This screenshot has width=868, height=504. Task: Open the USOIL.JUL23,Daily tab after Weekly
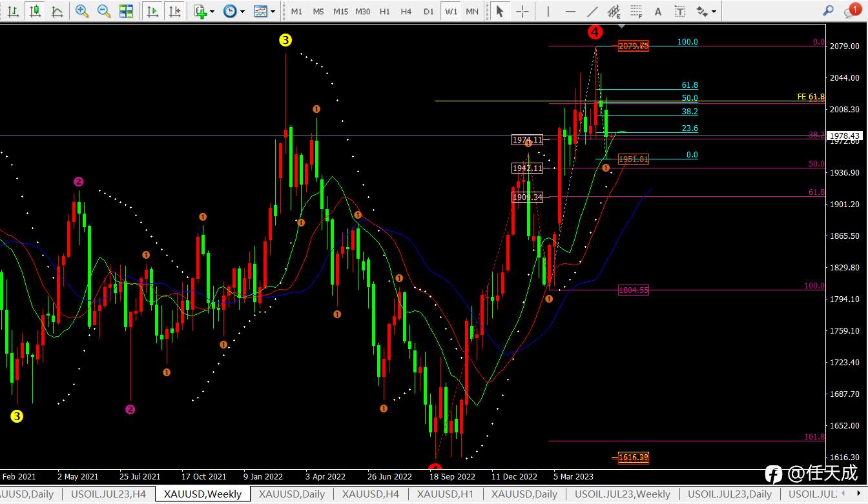tap(730, 494)
